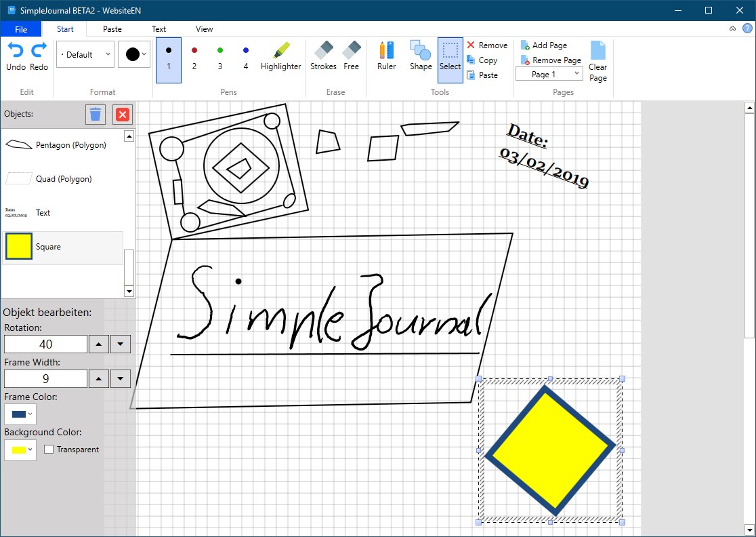Click the objects list scroll-up arrow

[129, 136]
